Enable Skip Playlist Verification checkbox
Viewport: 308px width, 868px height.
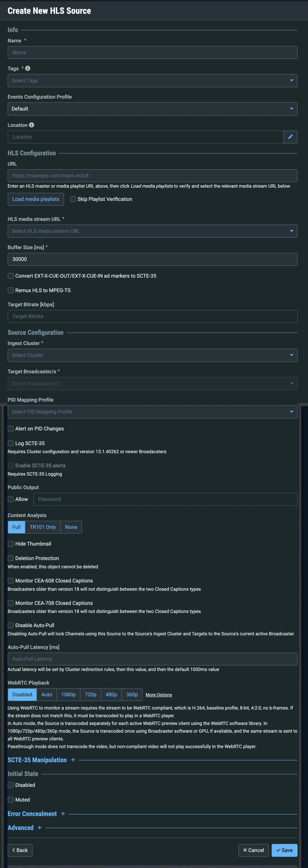coord(73,199)
